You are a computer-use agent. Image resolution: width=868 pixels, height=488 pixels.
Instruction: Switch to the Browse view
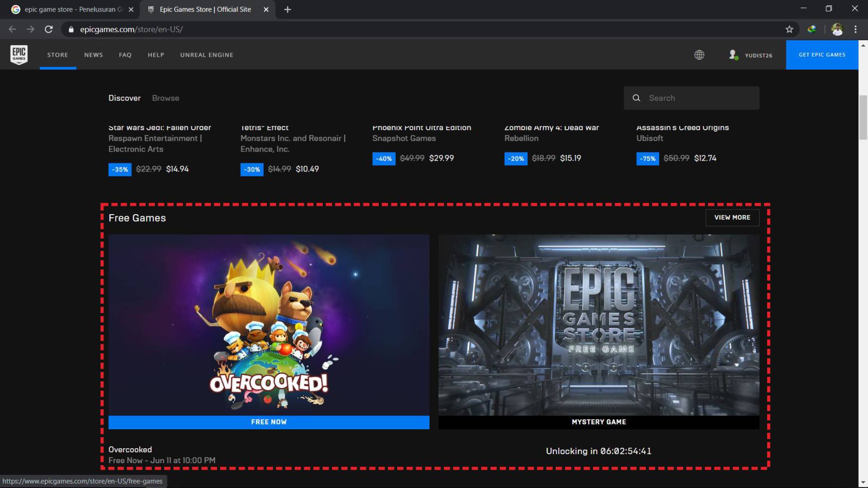(166, 98)
